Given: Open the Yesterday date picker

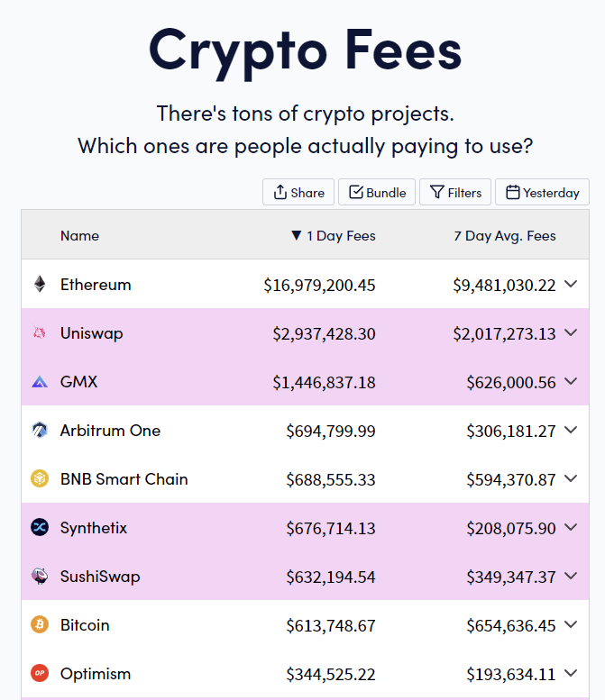Looking at the screenshot, I should point(542,192).
